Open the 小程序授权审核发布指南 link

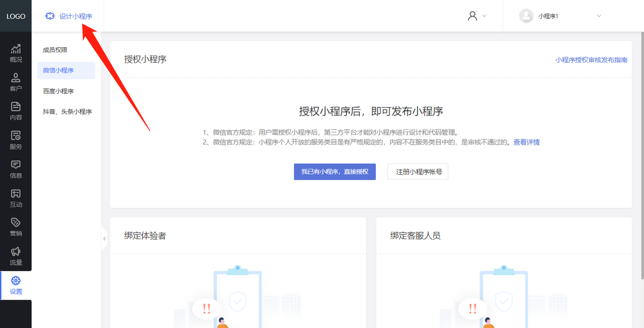[x=591, y=60]
